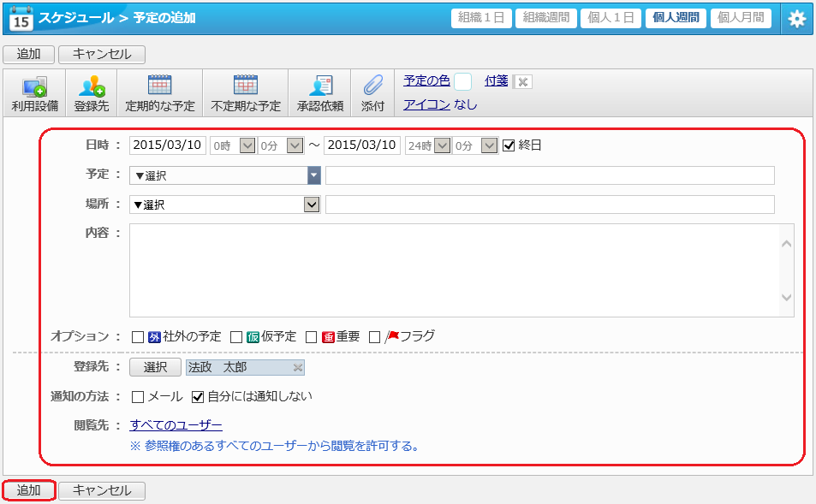Click the 内容 scrollbar up arrow

(786, 244)
